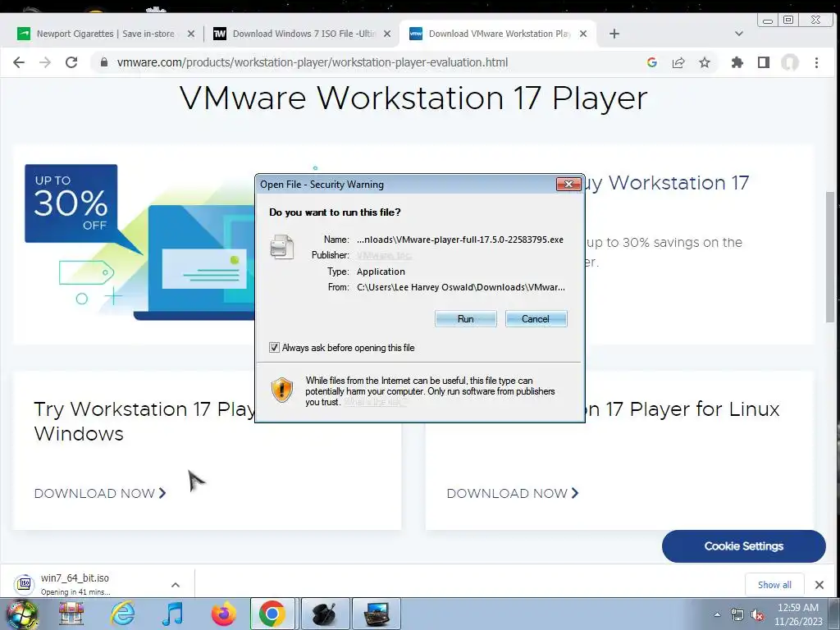840x630 pixels.
Task: Bookmark this page with the star icon
Action: point(705,62)
